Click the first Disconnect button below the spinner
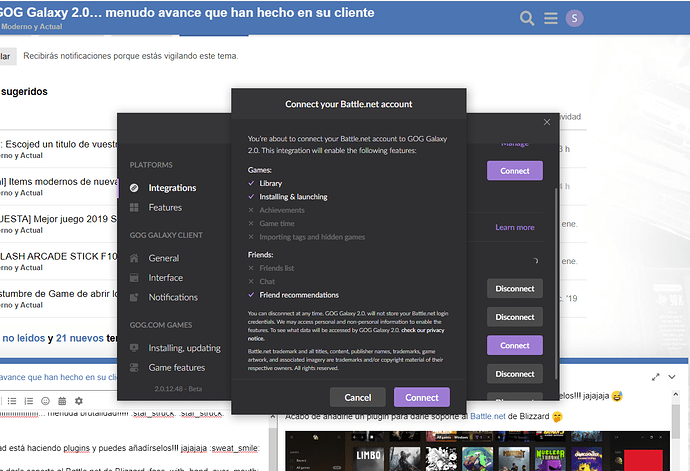Screen dimensions: 690x471 (x=514, y=289)
